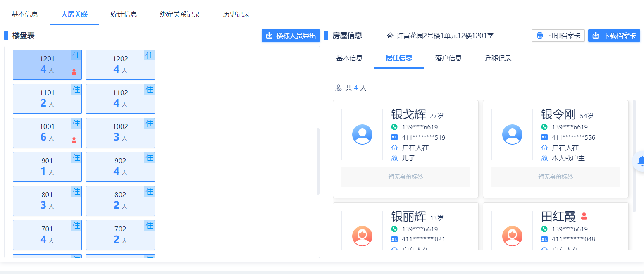644x274 pixels.
Task: Click the 下载档案卡 button
Action: pyautogui.click(x=614, y=36)
